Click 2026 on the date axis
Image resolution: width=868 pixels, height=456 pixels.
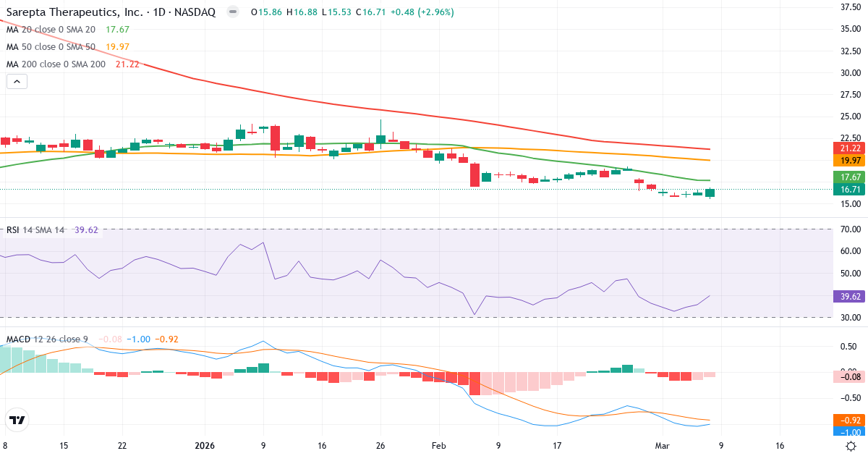point(204,446)
